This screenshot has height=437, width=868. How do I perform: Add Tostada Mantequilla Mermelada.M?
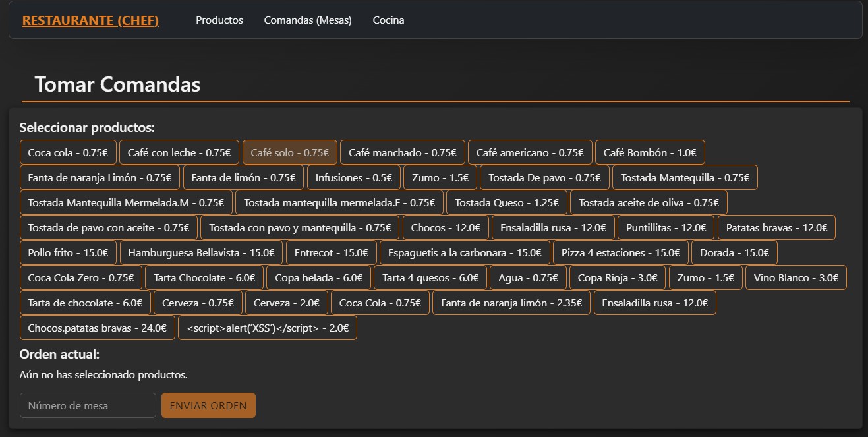coord(126,202)
